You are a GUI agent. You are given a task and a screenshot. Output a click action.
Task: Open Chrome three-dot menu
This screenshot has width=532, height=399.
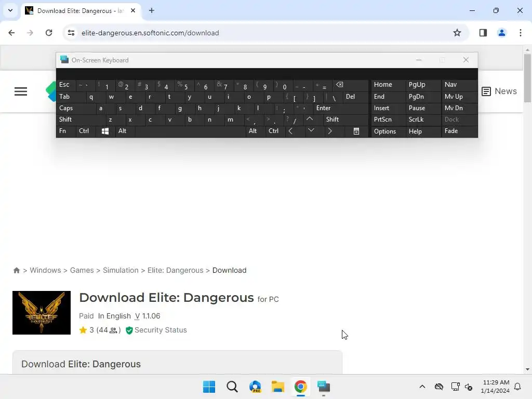click(520, 33)
